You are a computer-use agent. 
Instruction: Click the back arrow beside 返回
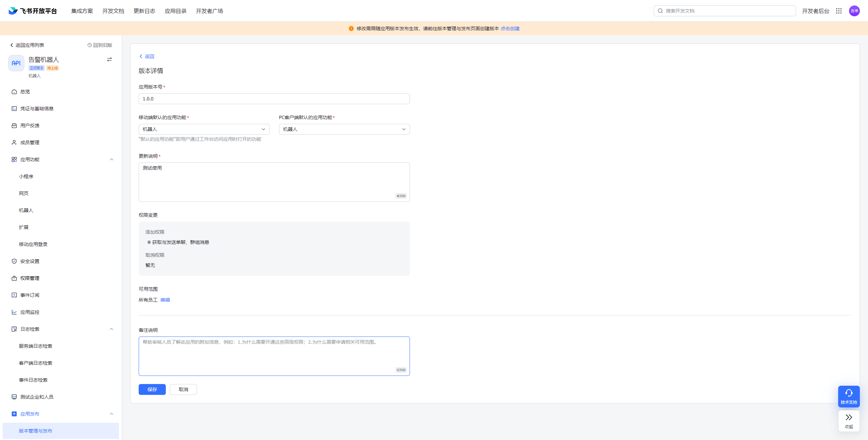pyautogui.click(x=141, y=56)
